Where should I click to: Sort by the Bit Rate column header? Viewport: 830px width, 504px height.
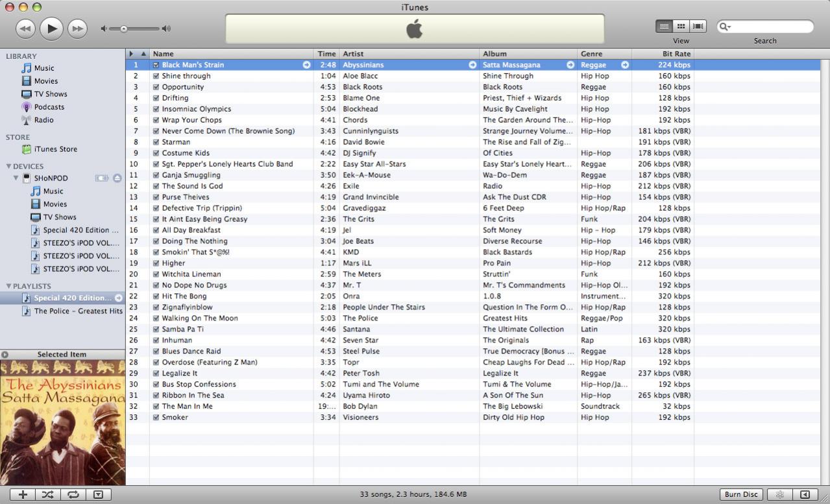click(663, 54)
